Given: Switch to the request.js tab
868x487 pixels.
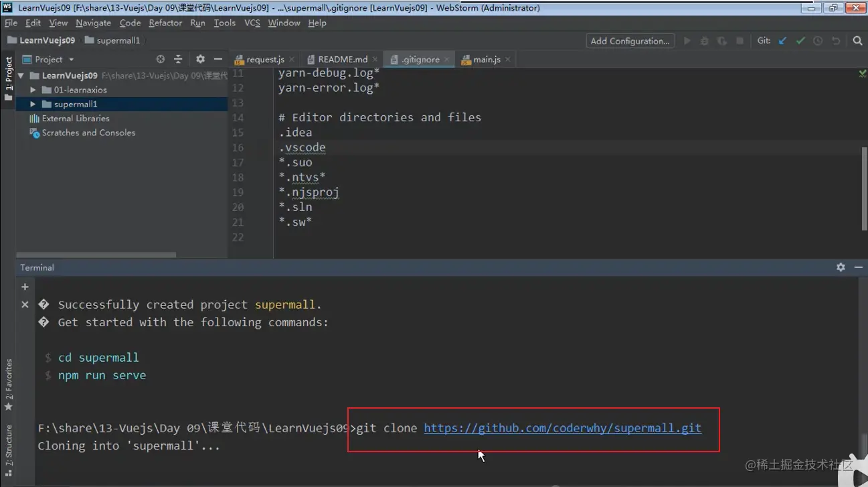Looking at the screenshot, I should click(x=265, y=60).
